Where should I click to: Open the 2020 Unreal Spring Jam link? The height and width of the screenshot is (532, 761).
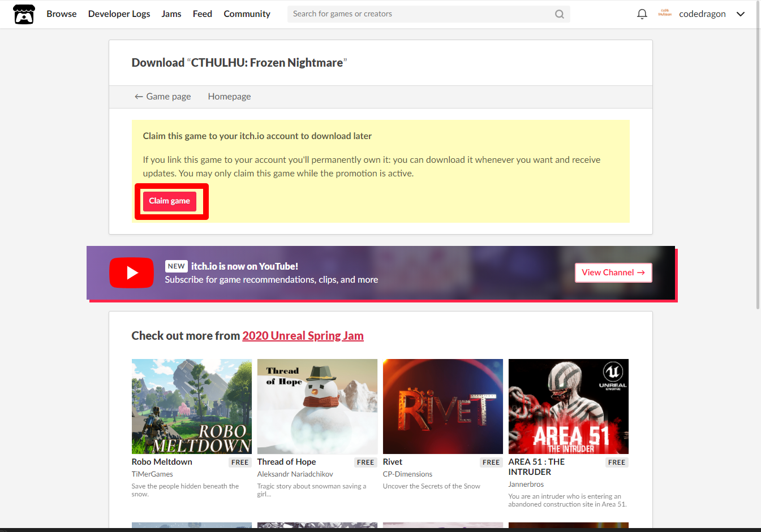tap(303, 336)
